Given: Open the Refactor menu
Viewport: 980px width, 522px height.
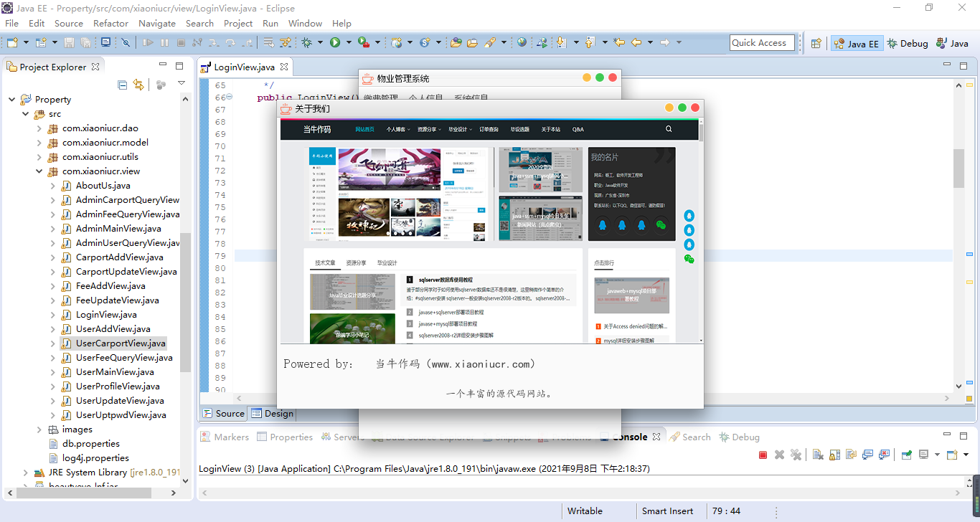Looking at the screenshot, I should (110, 23).
